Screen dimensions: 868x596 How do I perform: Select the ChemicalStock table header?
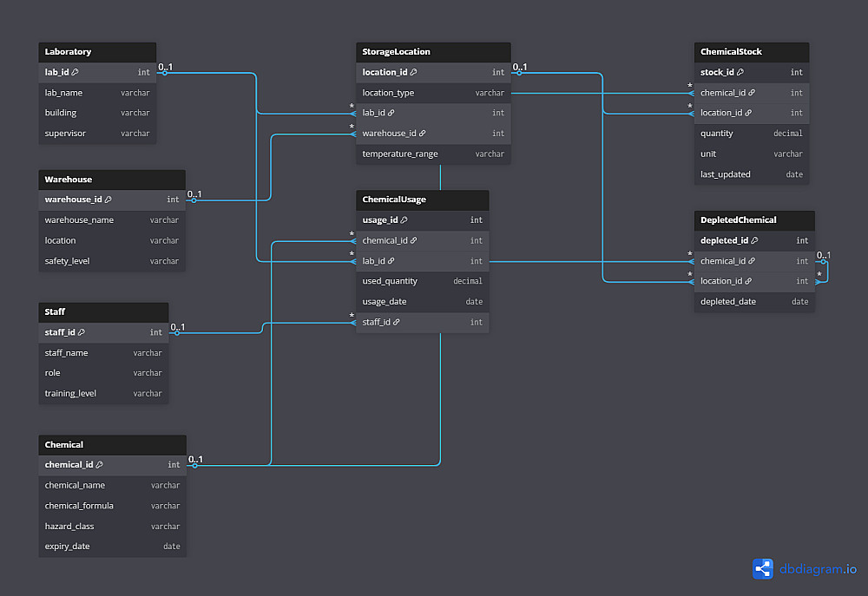click(752, 52)
